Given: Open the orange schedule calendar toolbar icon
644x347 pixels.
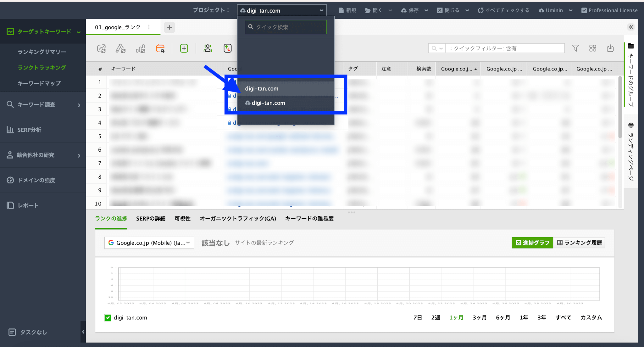Looking at the screenshot, I should (160, 48).
